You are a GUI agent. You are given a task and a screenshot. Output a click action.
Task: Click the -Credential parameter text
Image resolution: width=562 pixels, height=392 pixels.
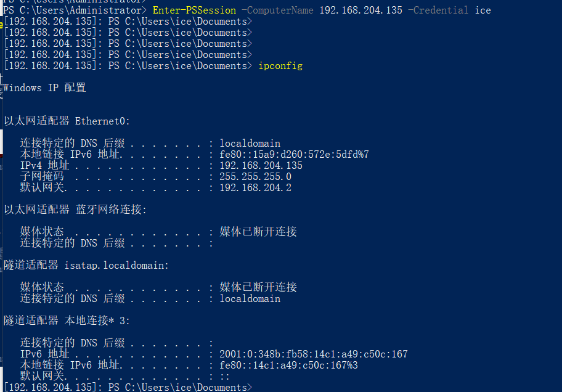point(438,10)
